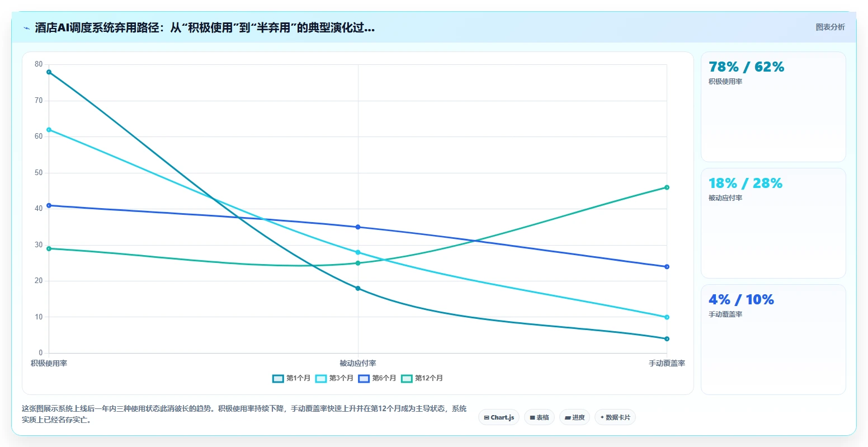The height and width of the screenshot is (447, 868).
Task: Toggle the 第1个月 legend series
Action: click(291, 378)
